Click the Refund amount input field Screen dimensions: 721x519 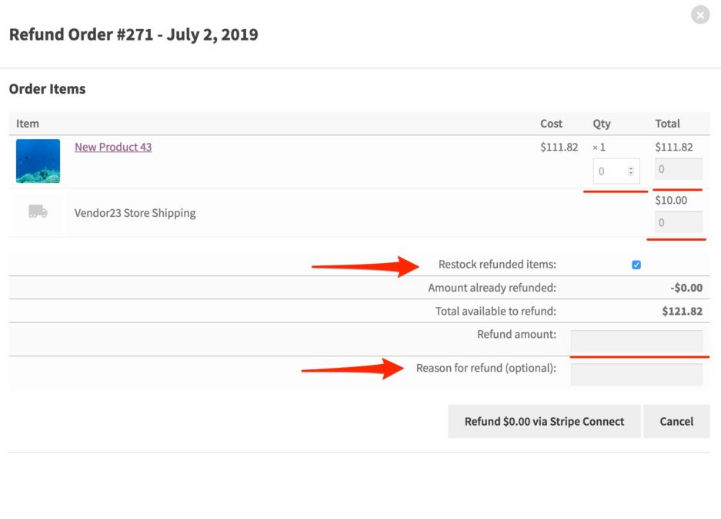636,341
